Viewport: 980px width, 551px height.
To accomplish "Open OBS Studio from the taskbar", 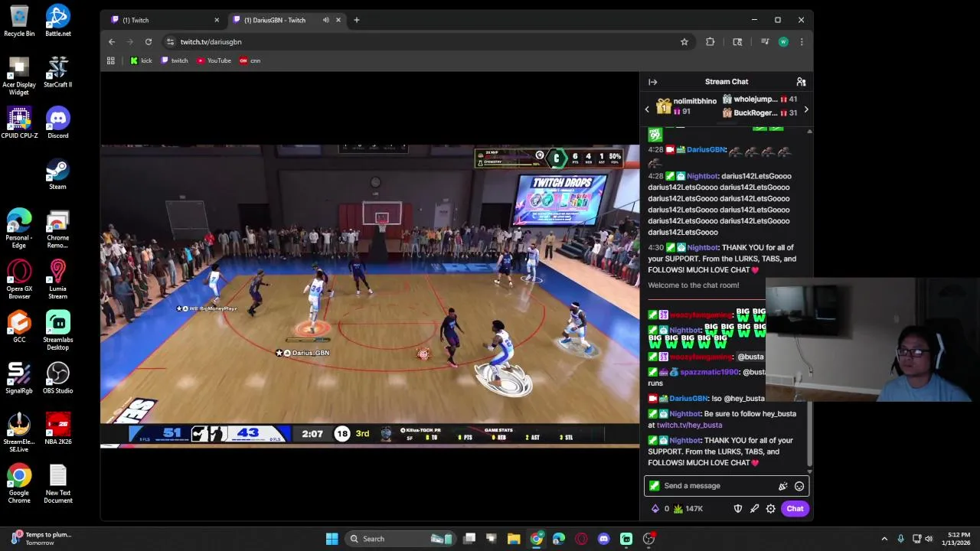I will pos(648,539).
